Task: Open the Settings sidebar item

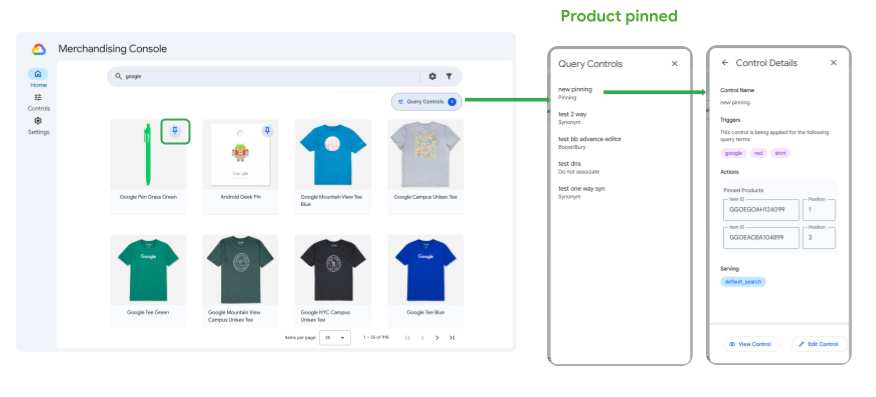Action: click(x=38, y=126)
